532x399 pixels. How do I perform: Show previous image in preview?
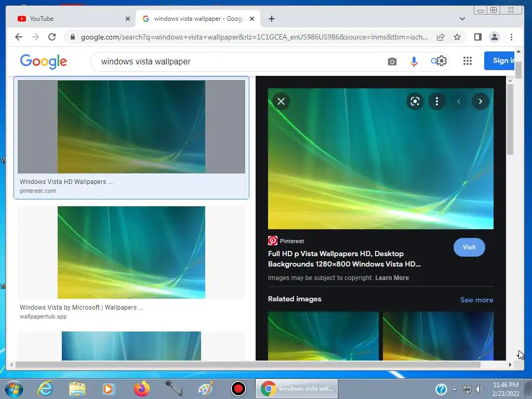pos(459,101)
